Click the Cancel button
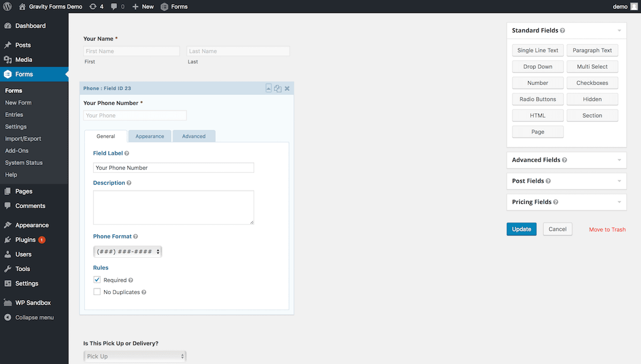Screen dimensions: 641x364 (x=558, y=229)
